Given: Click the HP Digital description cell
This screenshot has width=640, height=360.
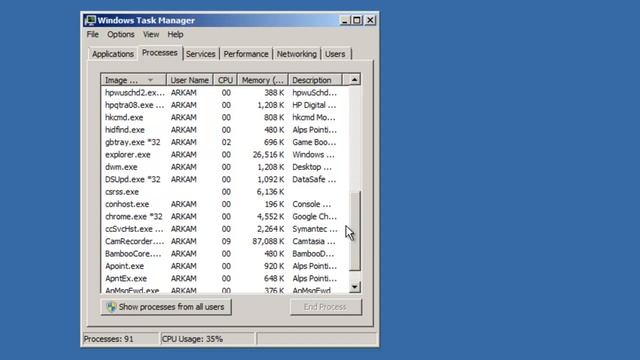Looking at the screenshot, I should click(314, 105).
